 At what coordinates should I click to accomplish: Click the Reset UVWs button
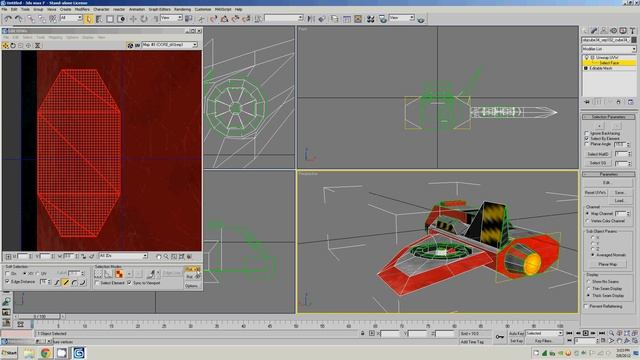[596, 193]
